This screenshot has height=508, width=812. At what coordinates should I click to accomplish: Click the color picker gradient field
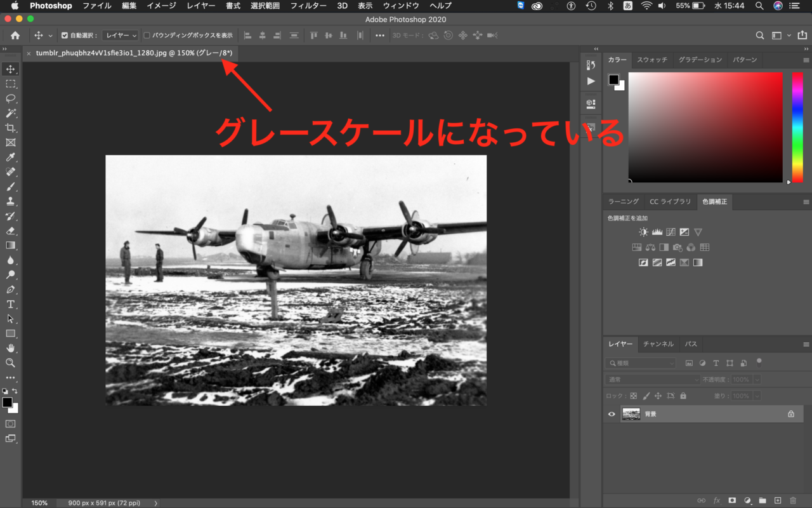pyautogui.click(x=705, y=128)
